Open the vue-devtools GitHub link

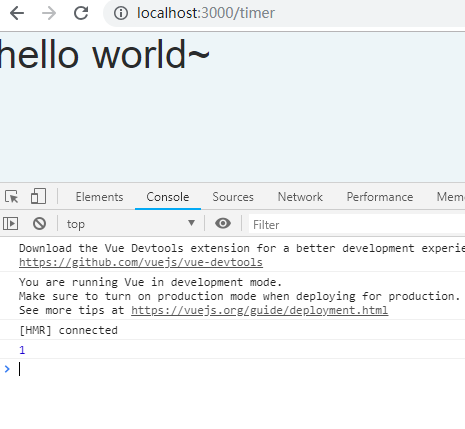(x=141, y=263)
